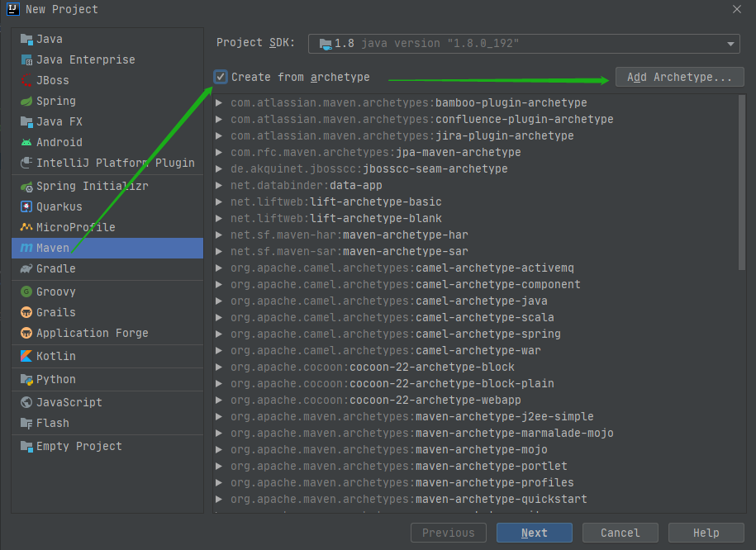The image size is (756, 550).
Task: Select lift-archetype-blank row
Action: pyautogui.click(x=475, y=218)
